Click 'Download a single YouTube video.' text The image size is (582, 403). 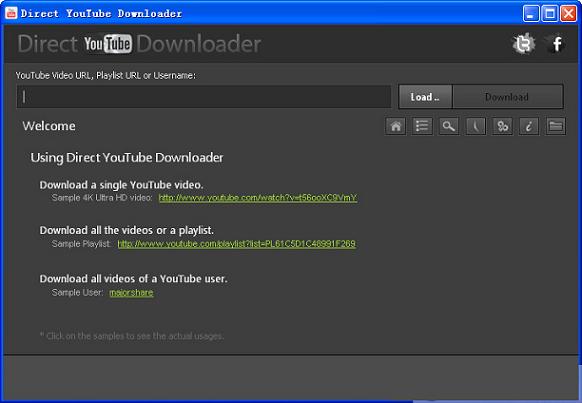click(x=121, y=185)
